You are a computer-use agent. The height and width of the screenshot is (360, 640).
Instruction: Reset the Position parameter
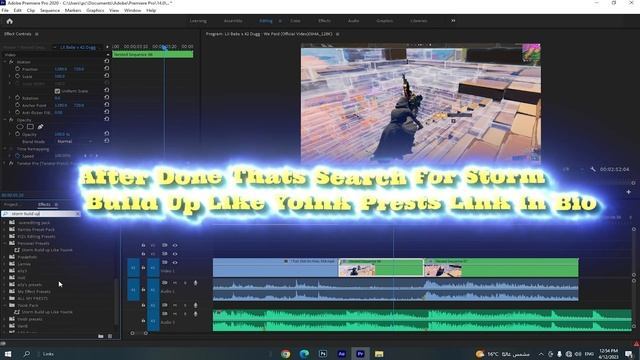pos(107,69)
